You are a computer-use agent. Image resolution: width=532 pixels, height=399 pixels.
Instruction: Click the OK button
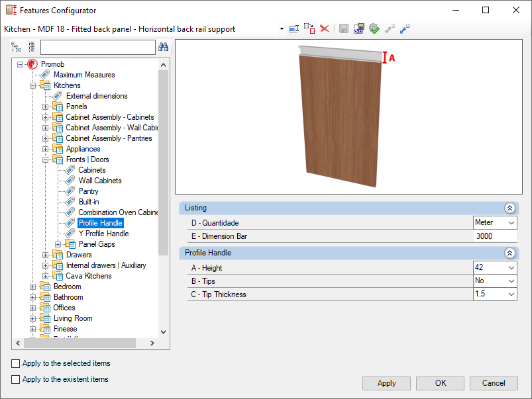pos(441,383)
